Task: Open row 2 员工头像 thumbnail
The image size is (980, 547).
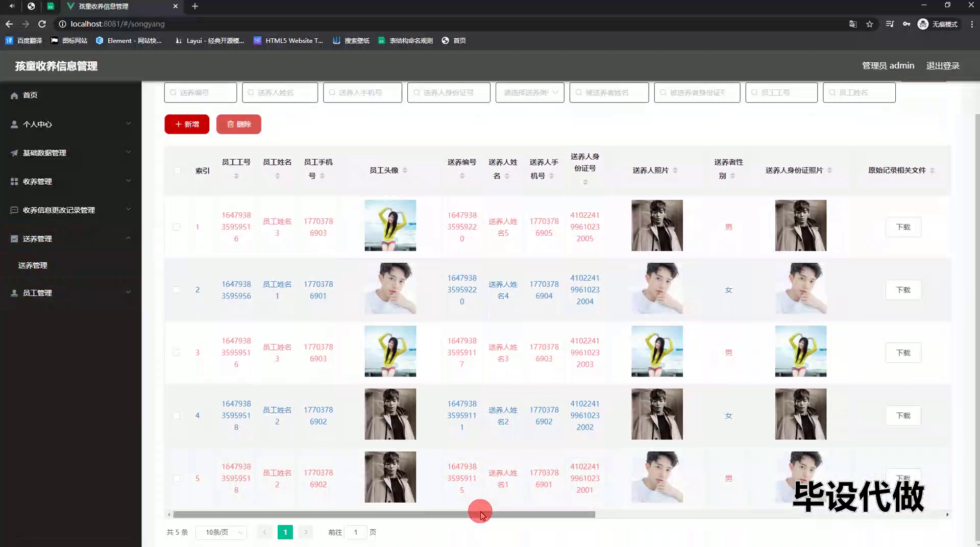Action: (390, 288)
